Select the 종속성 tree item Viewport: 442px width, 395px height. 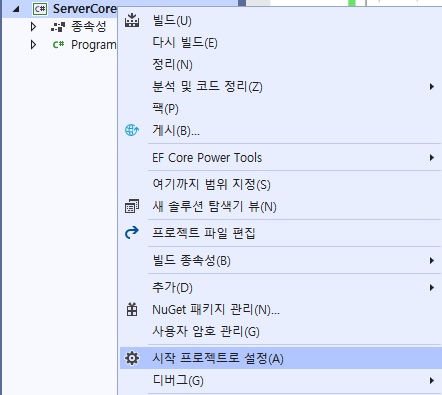pyautogui.click(x=88, y=26)
